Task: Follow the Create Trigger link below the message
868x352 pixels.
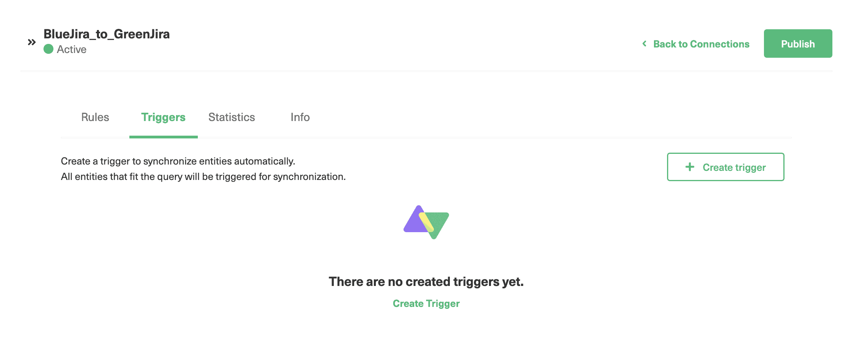Action: [426, 303]
